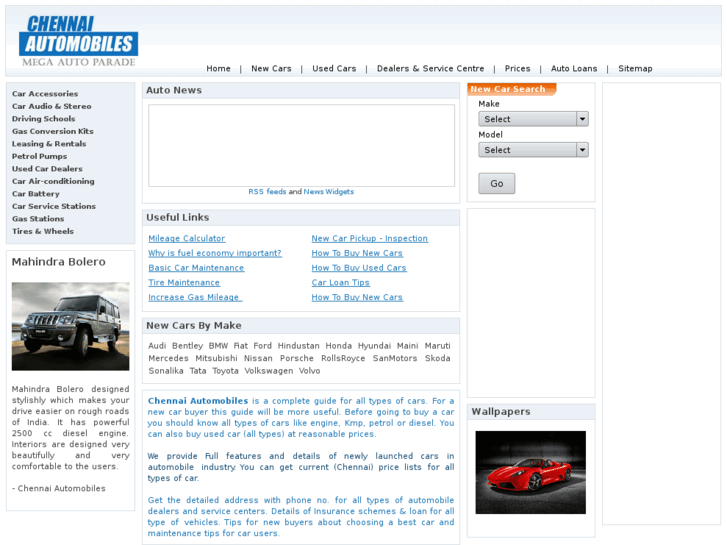Choose Ford under New Cars By Make
The width and height of the screenshot is (727, 545).
click(262, 346)
